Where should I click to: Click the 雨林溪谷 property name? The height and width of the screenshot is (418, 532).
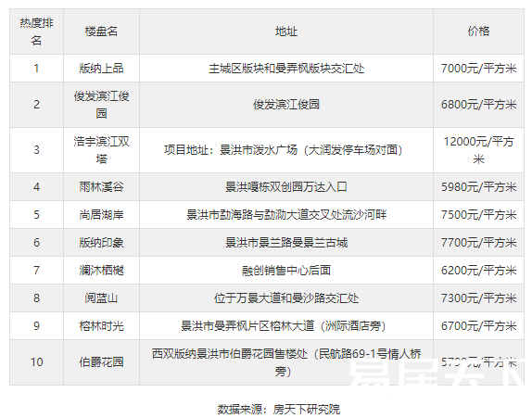point(101,187)
